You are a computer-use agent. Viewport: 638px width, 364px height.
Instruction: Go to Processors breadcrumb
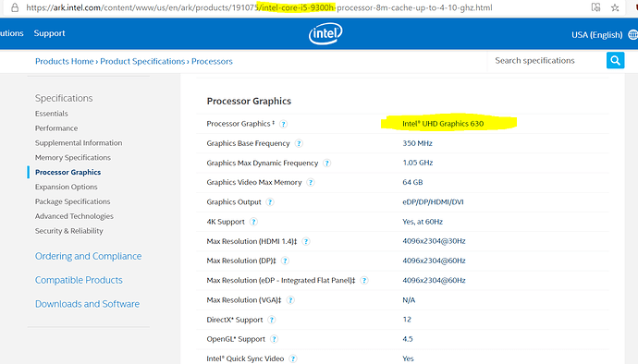click(x=212, y=61)
